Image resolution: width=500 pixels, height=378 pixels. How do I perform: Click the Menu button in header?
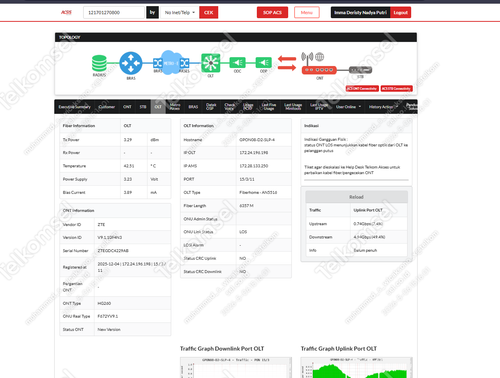point(307,13)
